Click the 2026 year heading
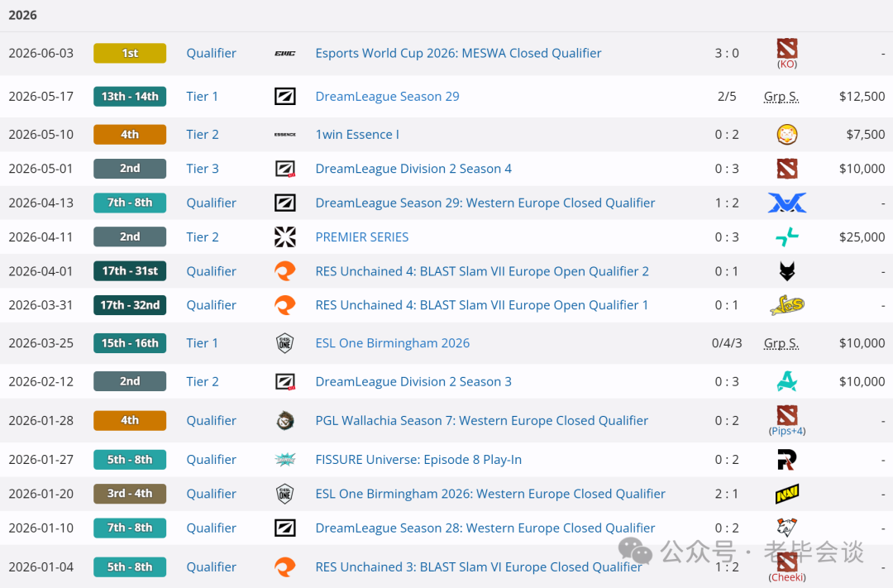 pyautogui.click(x=23, y=16)
